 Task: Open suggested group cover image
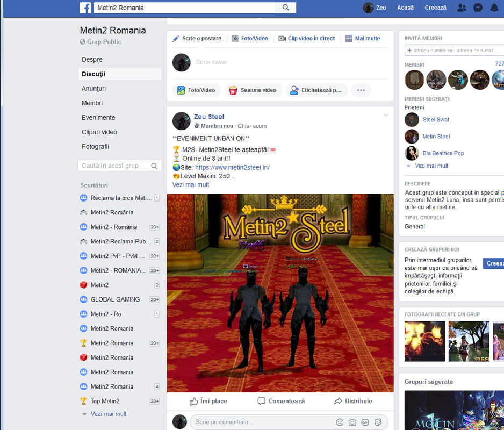pyautogui.click(x=454, y=411)
